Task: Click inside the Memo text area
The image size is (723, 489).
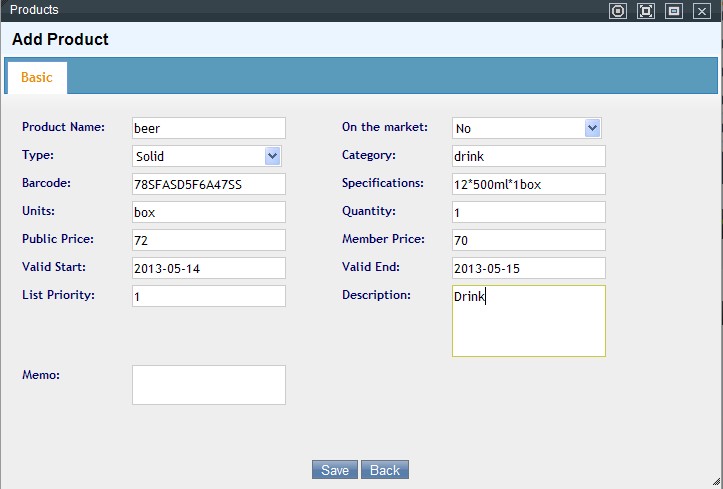Action: click(x=208, y=385)
